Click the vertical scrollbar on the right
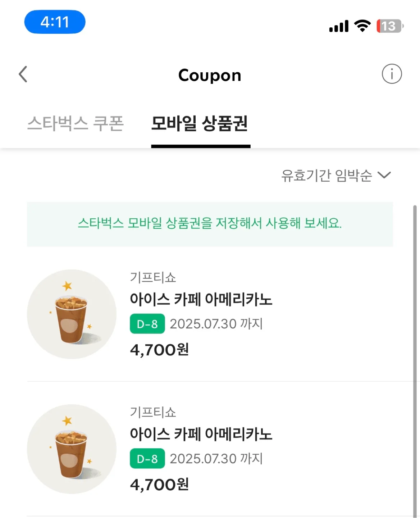 415,362
